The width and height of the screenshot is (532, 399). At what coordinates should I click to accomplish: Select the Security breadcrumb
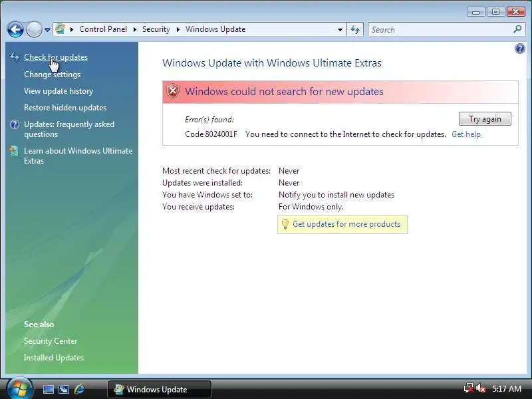point(156,29)
